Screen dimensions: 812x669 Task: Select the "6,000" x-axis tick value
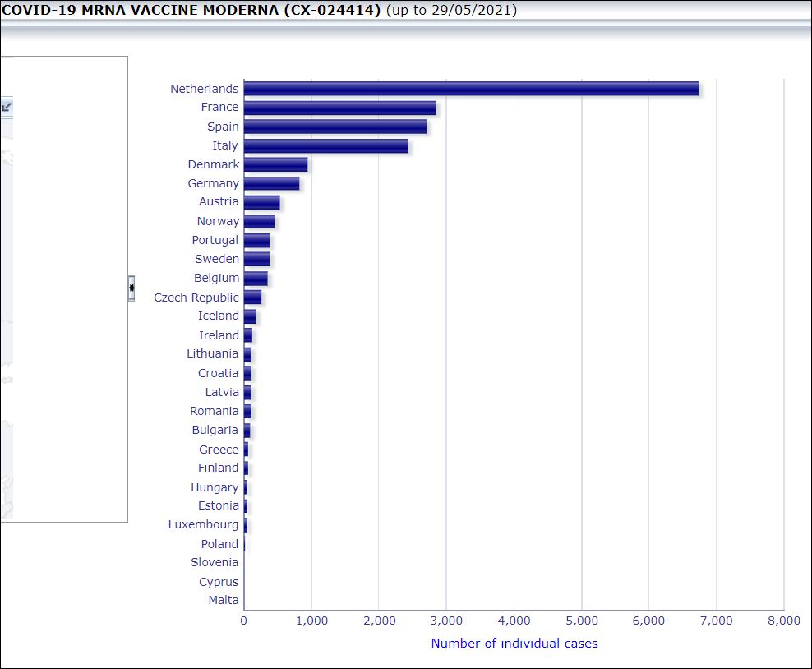648,621
